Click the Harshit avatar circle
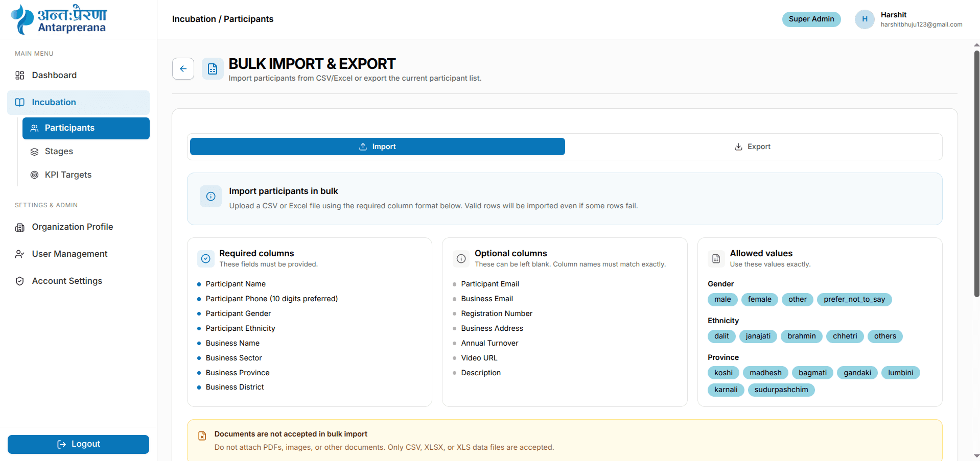Image resolution: width=980 pixels, height=461 pixels. [865, 19]
